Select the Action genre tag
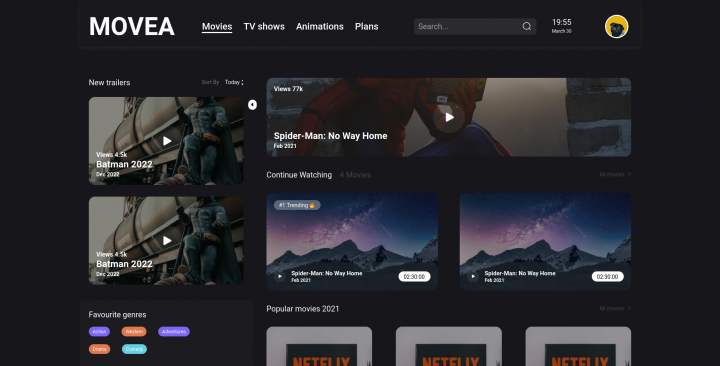This screenshot has height=366, width=720. (99, 332)
